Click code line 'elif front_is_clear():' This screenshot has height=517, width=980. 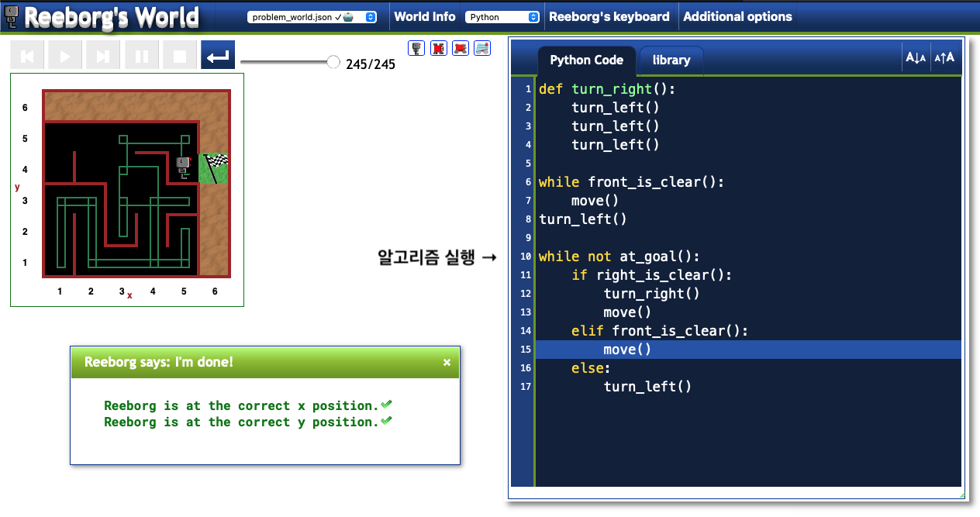point(660,331)
